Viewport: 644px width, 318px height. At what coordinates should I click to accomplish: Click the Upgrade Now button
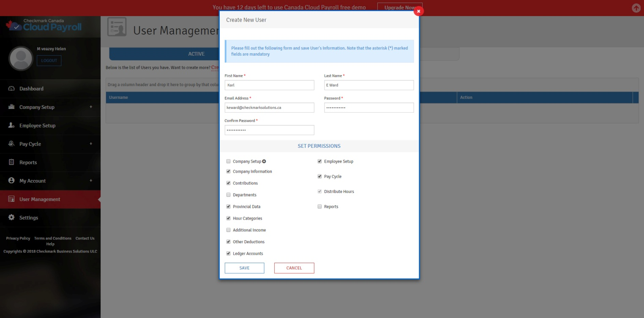coord(399,8)
